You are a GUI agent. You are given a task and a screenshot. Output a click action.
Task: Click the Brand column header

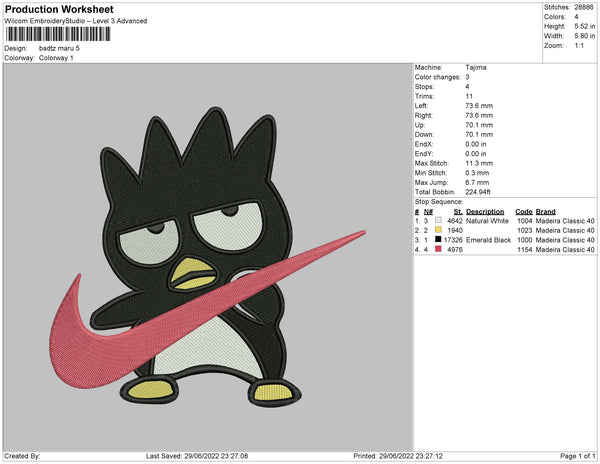(x=545, y=212)
